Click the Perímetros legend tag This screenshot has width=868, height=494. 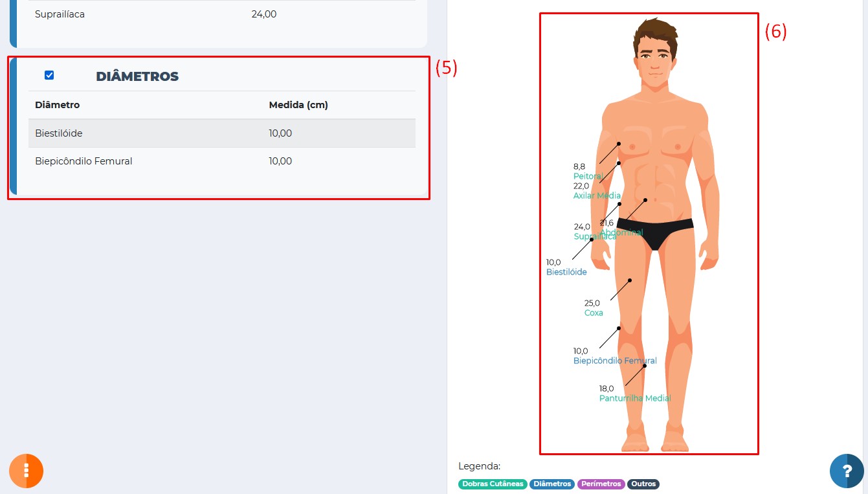pyautogui.click(x=601, y=484)
